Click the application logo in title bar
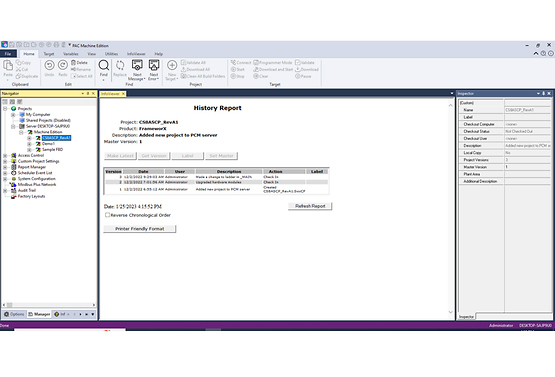Viewport: 555px width, 377px height. coord(4,45)
